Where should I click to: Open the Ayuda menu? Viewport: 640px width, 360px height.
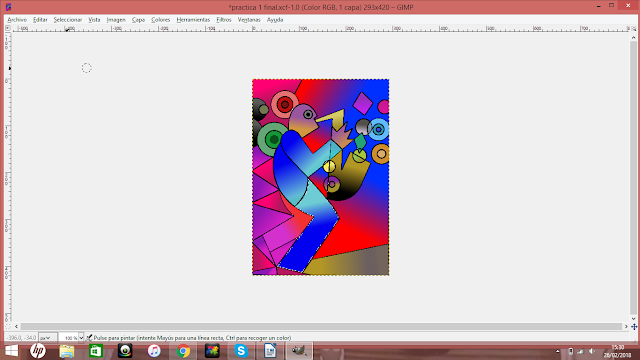point(275,20)
